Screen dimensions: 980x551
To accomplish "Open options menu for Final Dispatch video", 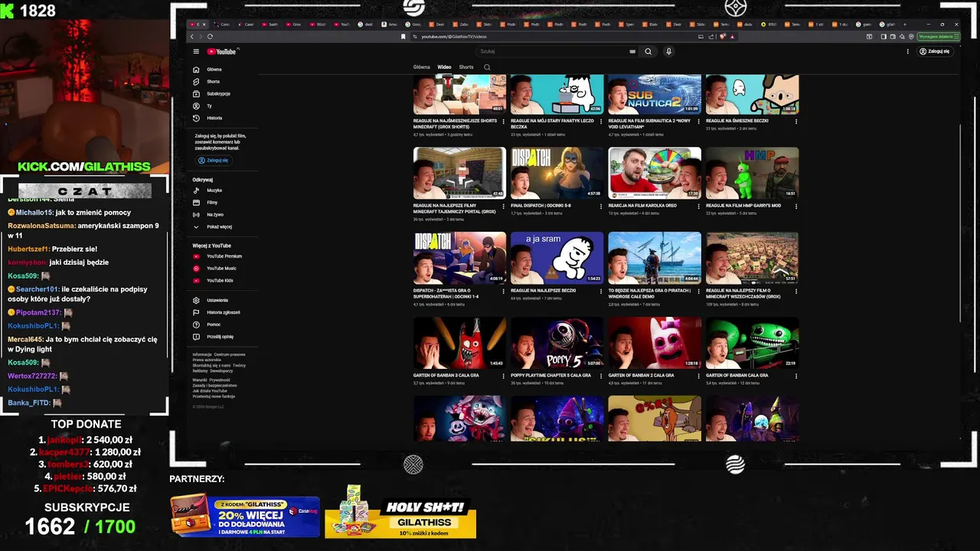I will [x=601, y=206].
